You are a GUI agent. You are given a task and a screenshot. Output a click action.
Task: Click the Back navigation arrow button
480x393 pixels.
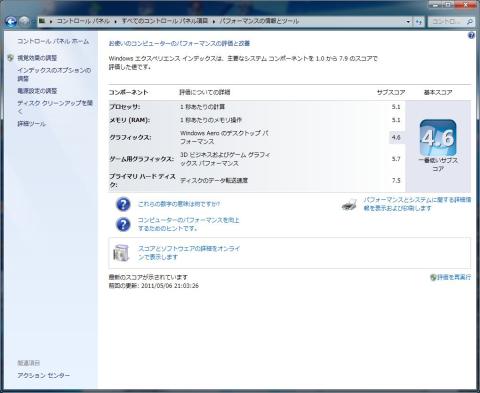click(10, 21)
